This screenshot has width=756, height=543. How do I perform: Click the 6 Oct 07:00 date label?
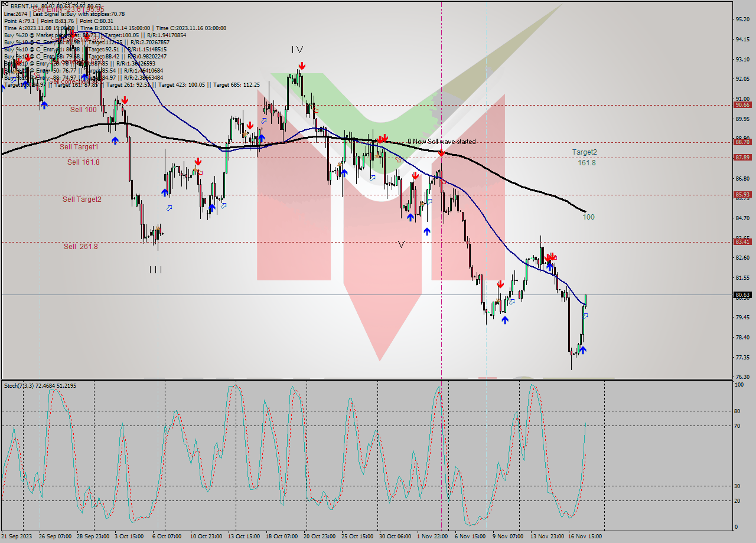tap(167, 536)
